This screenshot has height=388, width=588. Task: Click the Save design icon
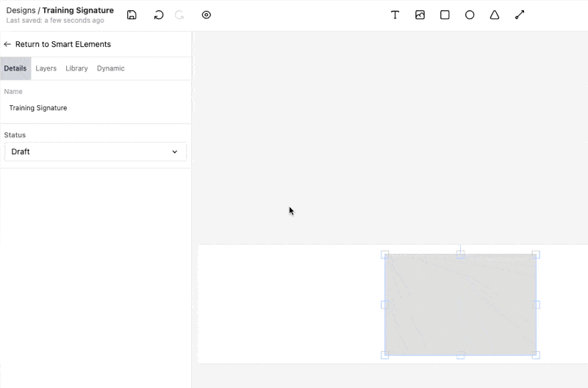click(132, 15)
